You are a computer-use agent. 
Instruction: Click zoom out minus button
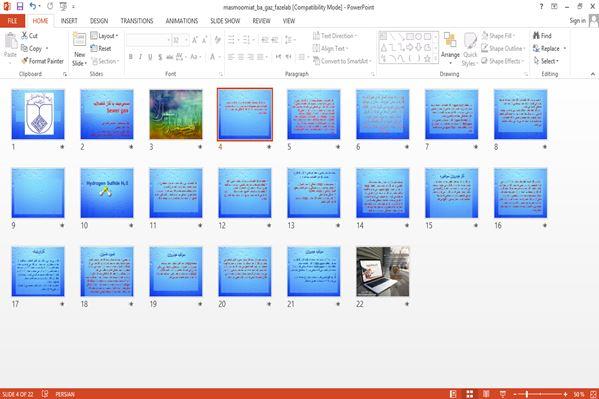[515, 394]
